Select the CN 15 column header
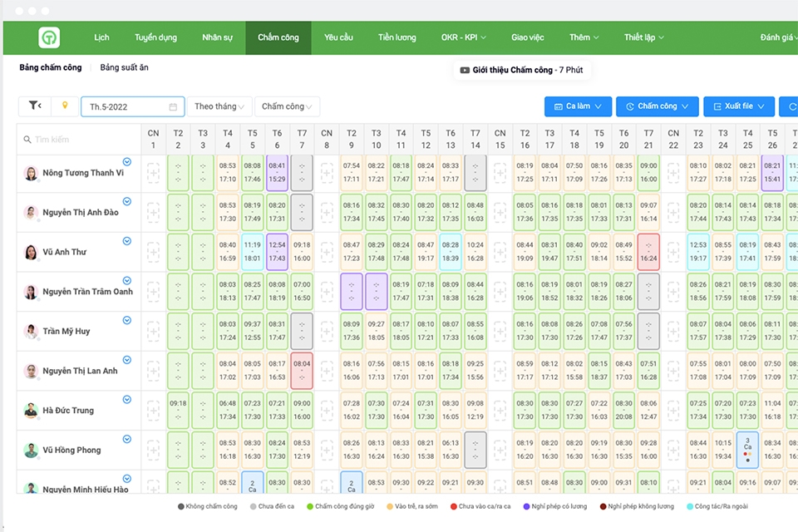The height and width of the screenshot is (532, 798). [500, 139]
